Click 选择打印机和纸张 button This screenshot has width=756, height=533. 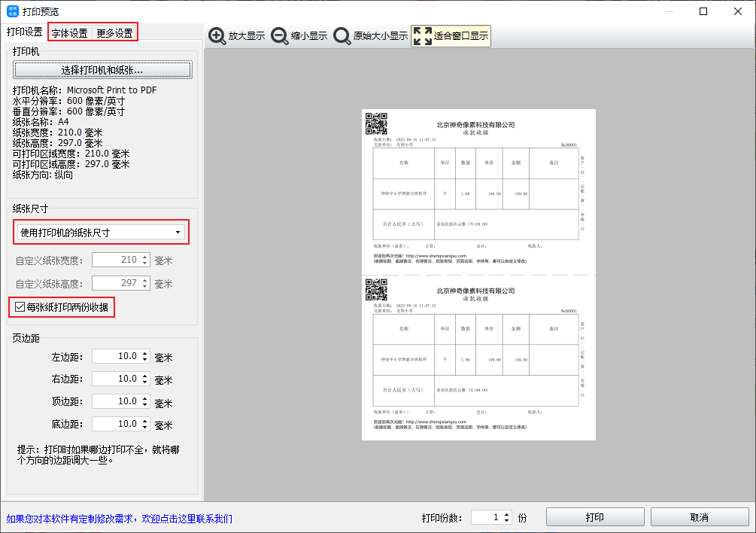click(x=102, y=70)
